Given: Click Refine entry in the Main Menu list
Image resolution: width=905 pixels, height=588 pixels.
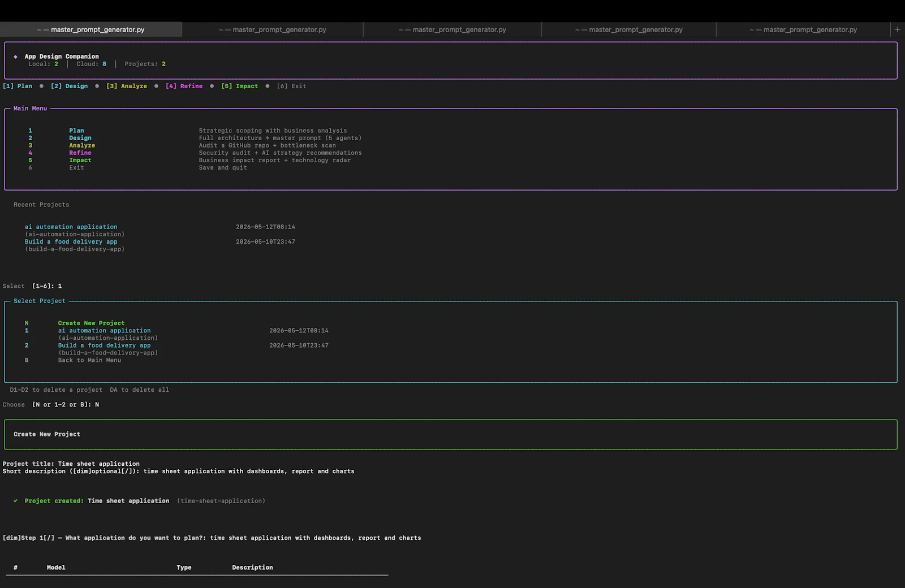Looking at the screenshot, I should (80, 153).
